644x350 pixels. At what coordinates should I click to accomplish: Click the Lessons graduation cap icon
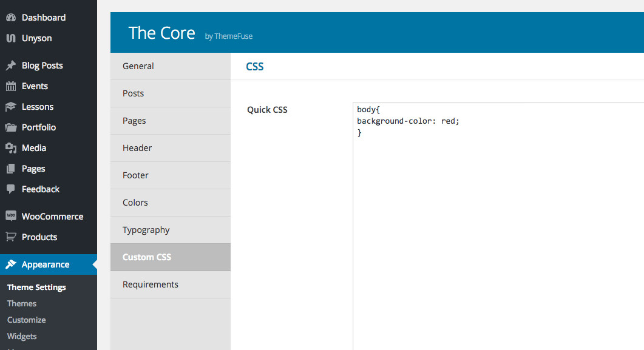(x=11, y=107)
